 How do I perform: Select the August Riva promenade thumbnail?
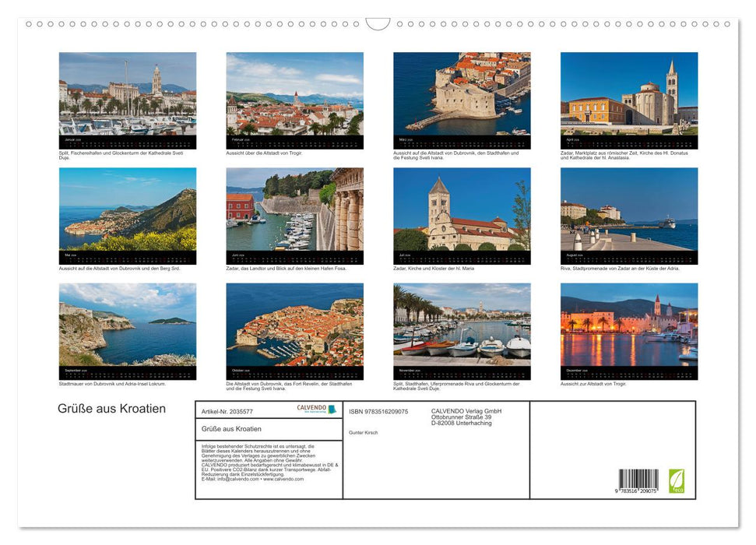tap(630, 212)
